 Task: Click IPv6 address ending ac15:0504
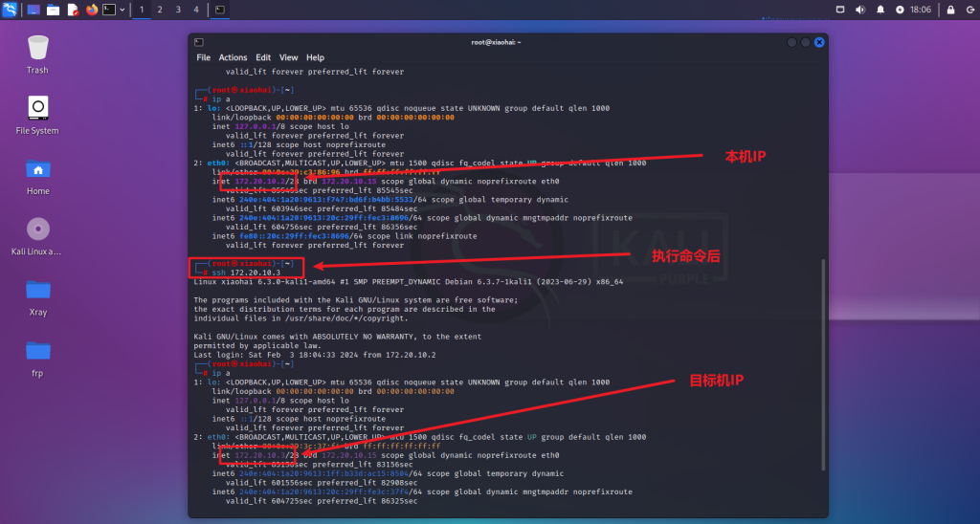[323, 473]
